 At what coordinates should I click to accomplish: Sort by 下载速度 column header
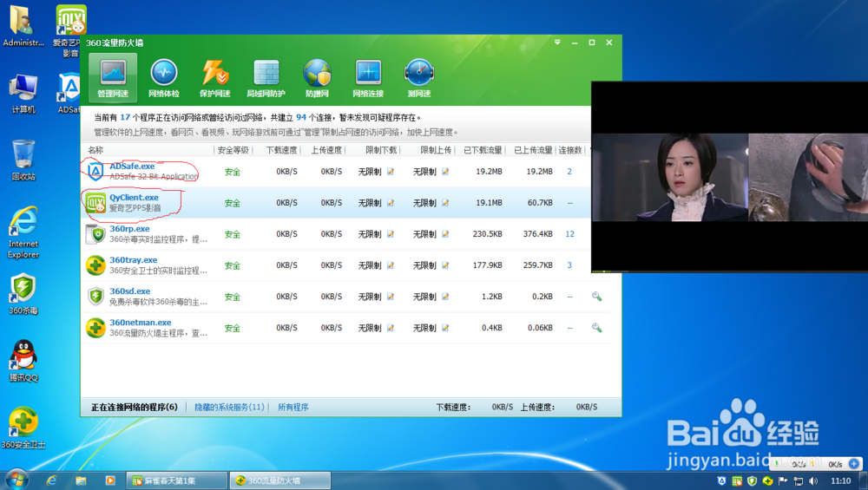point(282,150)
